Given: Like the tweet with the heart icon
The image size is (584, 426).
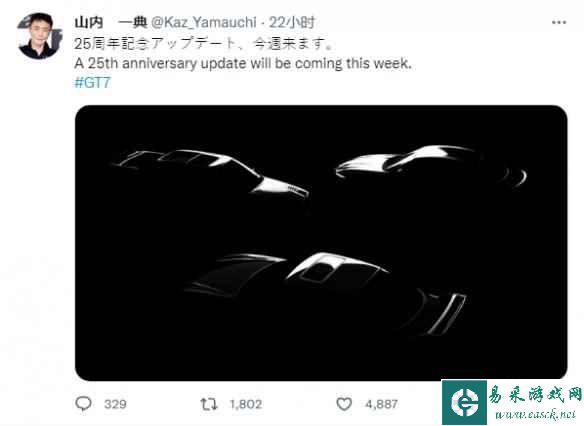Looking at the screenshot, I should [344, 404].
